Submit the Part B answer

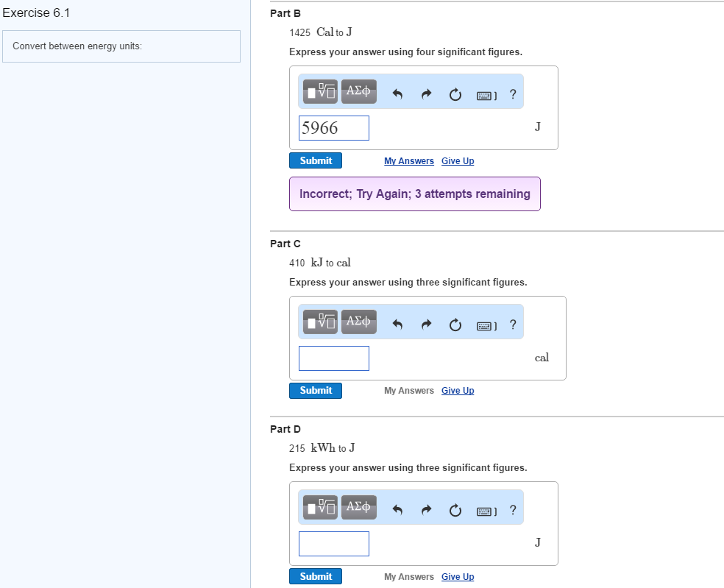point(316,160)
